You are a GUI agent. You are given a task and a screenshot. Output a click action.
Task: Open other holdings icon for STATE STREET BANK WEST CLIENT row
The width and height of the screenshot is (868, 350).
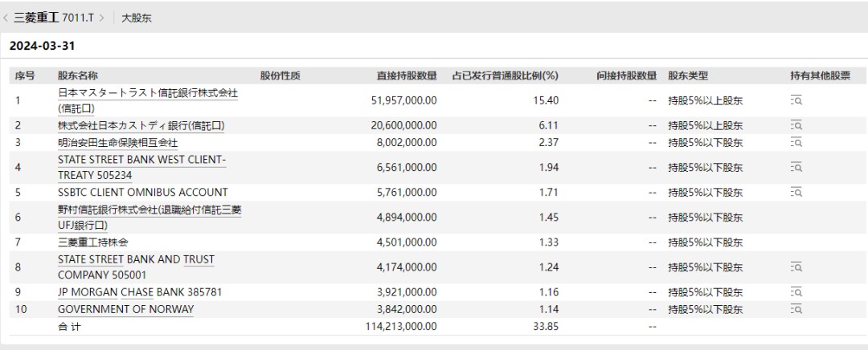click(x=796, y=167)
